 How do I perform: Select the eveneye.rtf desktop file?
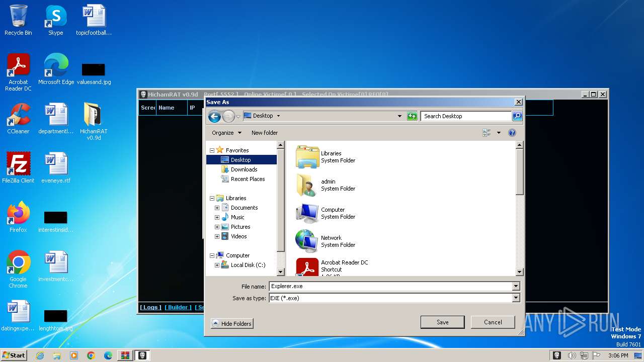56,168
